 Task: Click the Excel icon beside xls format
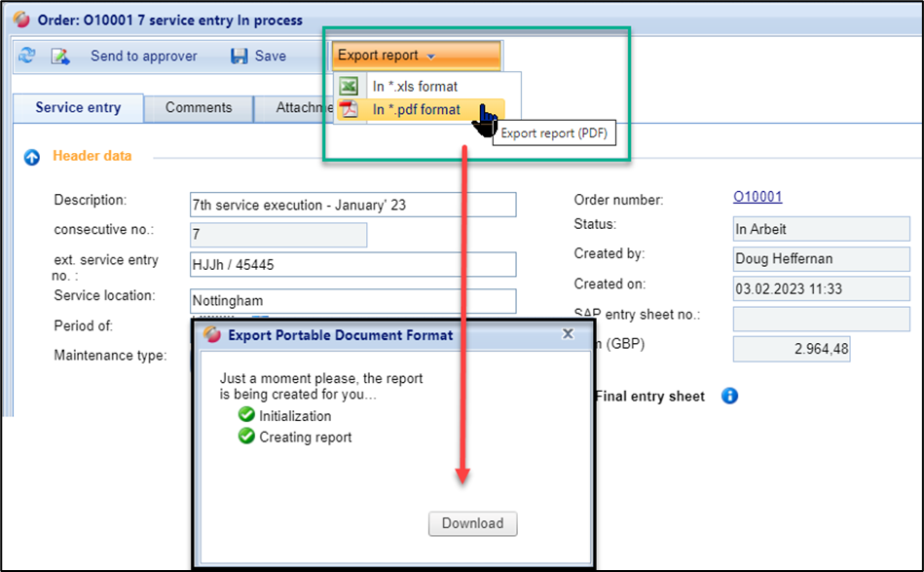point(349,87)
